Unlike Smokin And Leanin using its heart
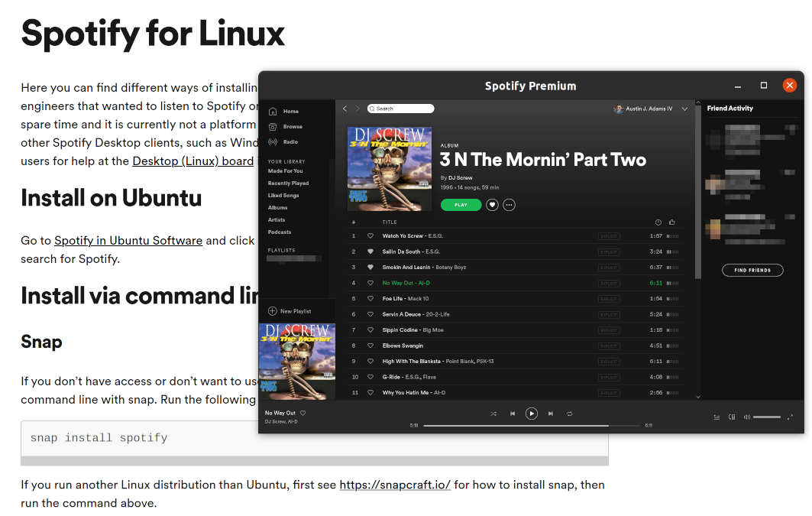This screenshot has height=516, width=812. [x=370, y=268]
